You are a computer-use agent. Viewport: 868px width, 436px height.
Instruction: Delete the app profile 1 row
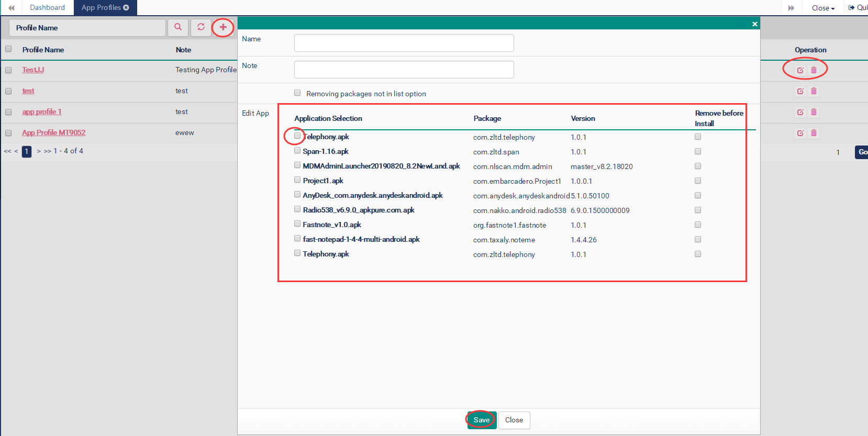[814, 112]
